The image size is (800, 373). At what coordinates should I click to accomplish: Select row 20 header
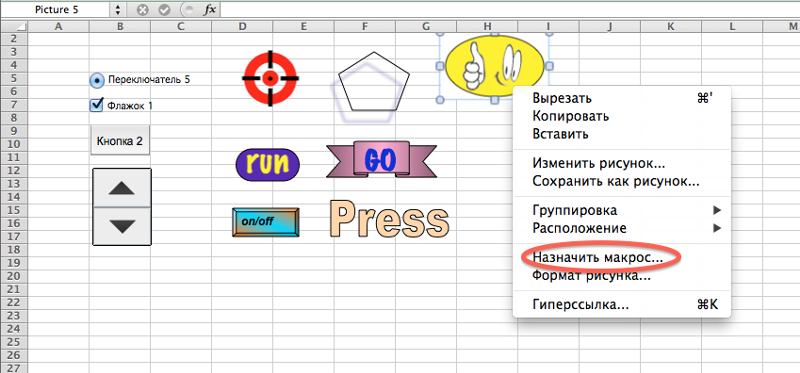coord(13,276)
